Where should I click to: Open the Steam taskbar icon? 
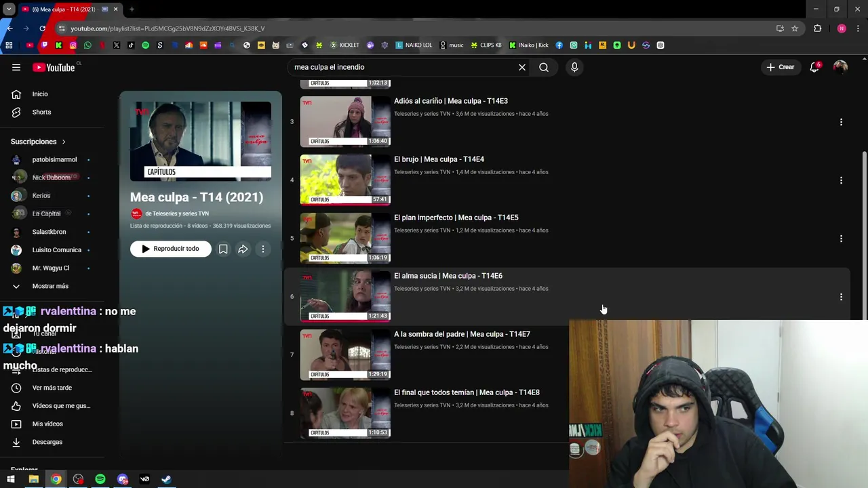click(166, 479)
